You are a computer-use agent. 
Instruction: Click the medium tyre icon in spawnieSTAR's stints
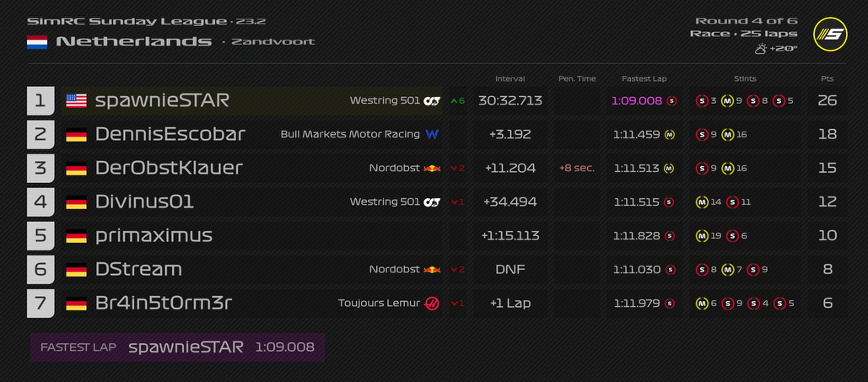tap(727, 101)
